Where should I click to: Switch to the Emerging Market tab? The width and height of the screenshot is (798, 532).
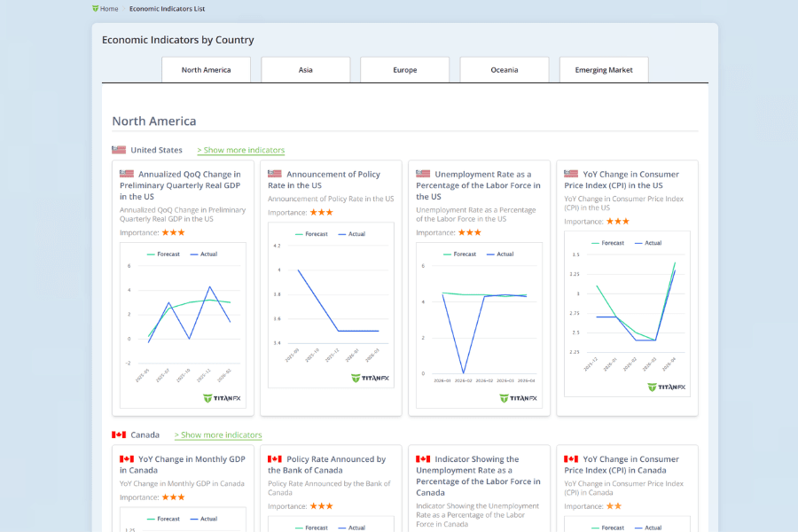pyautogui.click(x=604, y=70)
